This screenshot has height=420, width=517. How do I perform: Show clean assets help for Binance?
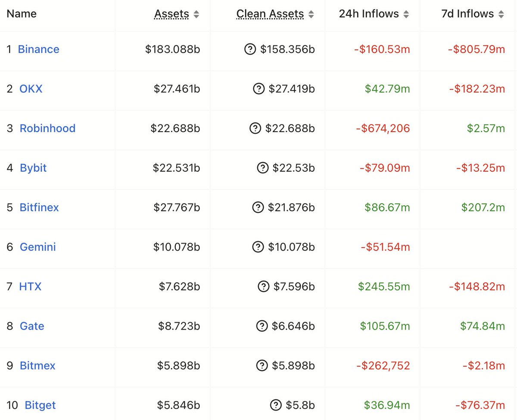(250, 49)
